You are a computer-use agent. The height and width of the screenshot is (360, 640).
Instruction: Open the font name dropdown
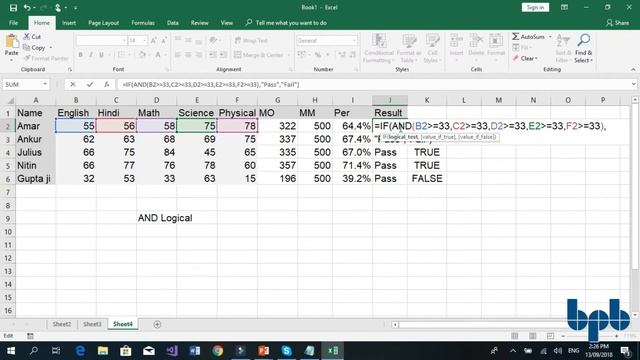(124, 41)
